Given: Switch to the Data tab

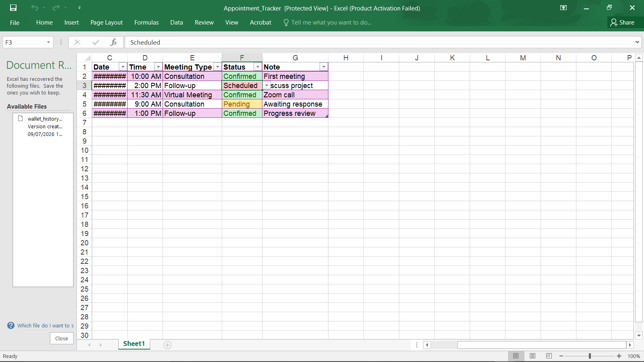Looking at the screenshot, I should point(177,23).
